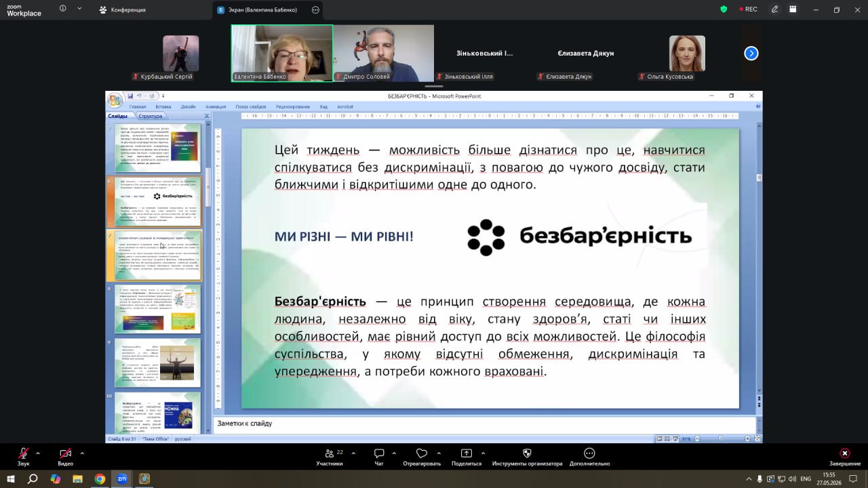Open the Acrobat ribbon tab

(345, 107)
